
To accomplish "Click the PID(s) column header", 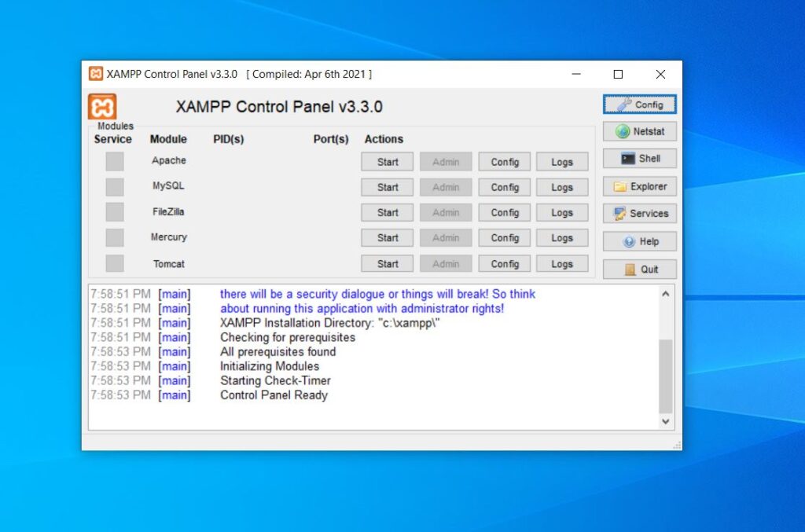I will tap(229, 139).
